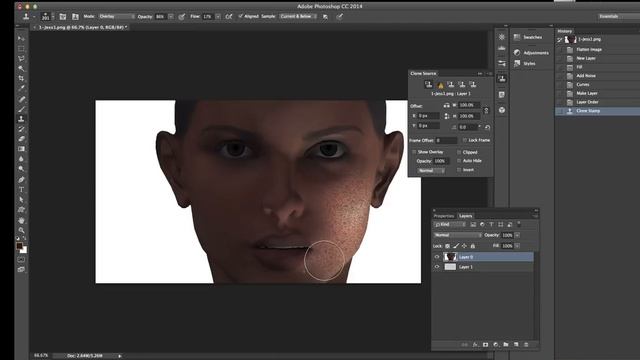
Task: Select the Move tool
Action: coord(21,38)
